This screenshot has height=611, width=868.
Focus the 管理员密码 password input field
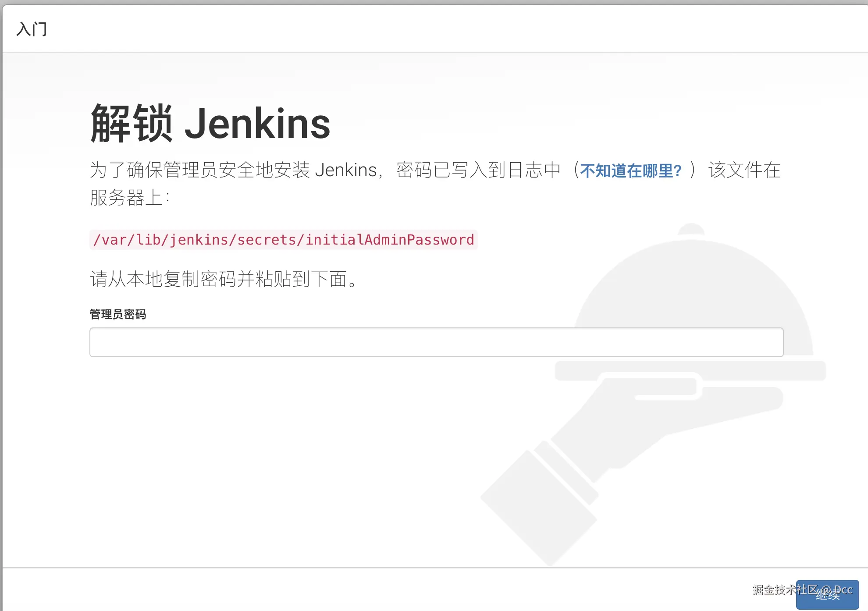pyautogui.click(x=436, y=342)
